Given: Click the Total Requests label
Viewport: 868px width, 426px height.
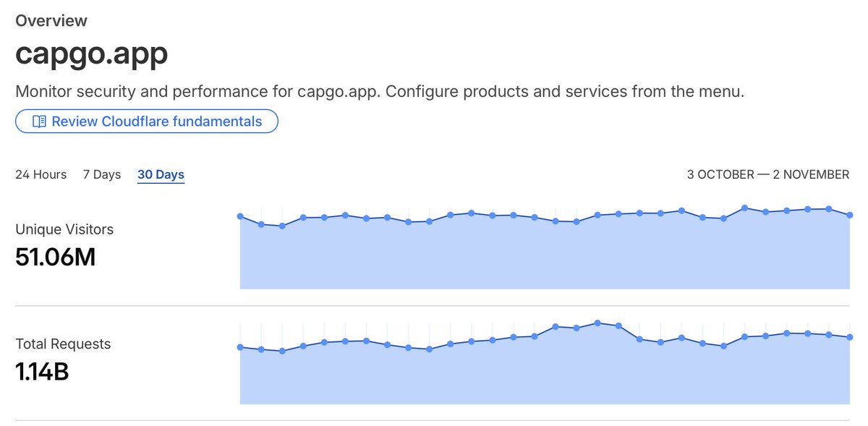Looking at the screenshot, I should point(63,344).
